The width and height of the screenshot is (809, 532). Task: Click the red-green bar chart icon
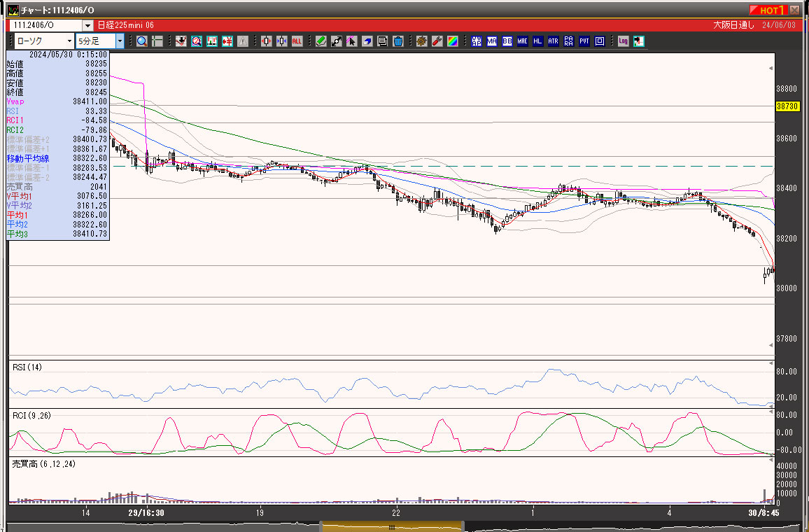(x=211, y=41)
